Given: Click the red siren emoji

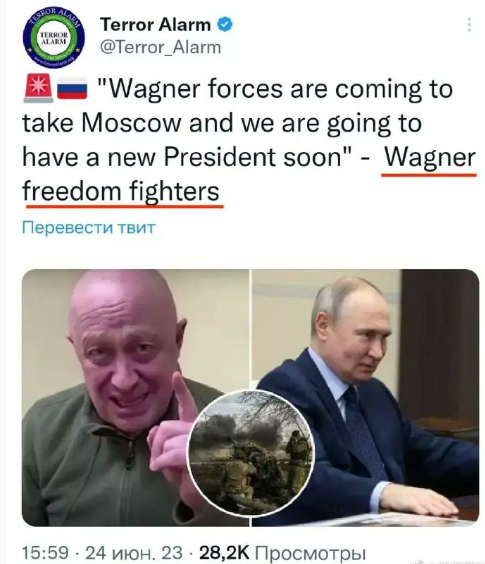Looking at the screenshot, I should (38, 88).
